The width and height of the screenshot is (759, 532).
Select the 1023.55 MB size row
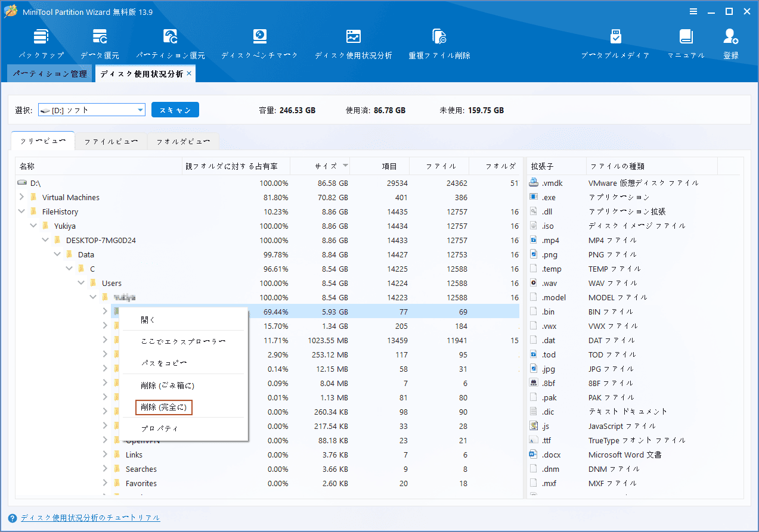pos(267,340)
